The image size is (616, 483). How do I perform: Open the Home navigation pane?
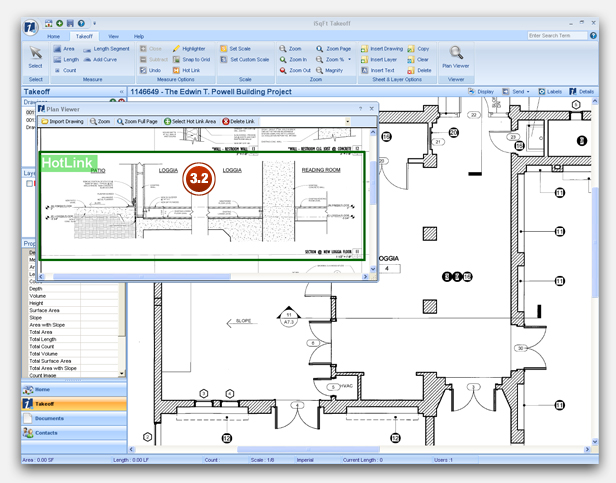pos(74,389)
